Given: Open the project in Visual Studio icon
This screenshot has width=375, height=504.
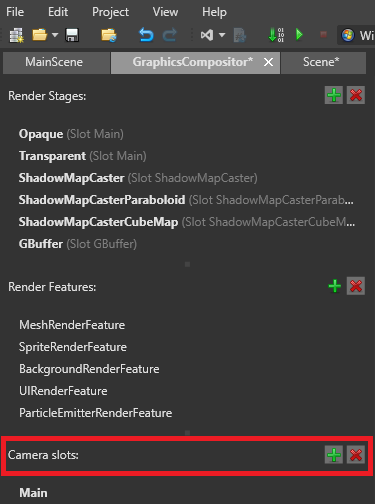Looking at the screenshot, I should coord(207,35).
